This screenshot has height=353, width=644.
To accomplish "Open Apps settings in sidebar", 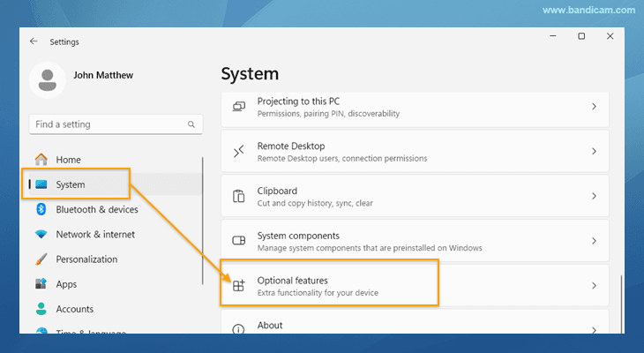I will [x=115, y=284].
